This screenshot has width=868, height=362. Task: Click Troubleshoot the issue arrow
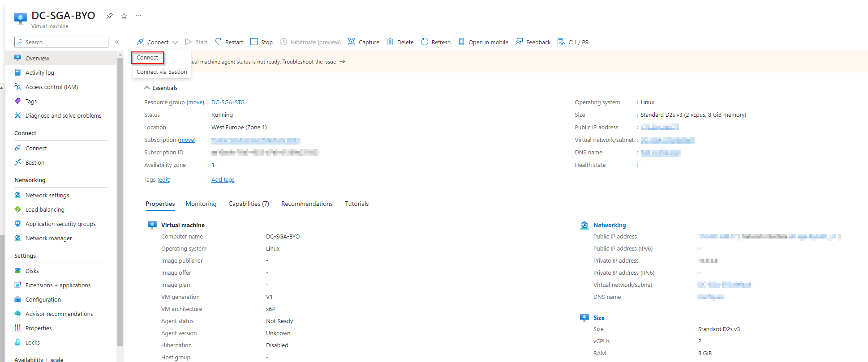pos(342,62)
